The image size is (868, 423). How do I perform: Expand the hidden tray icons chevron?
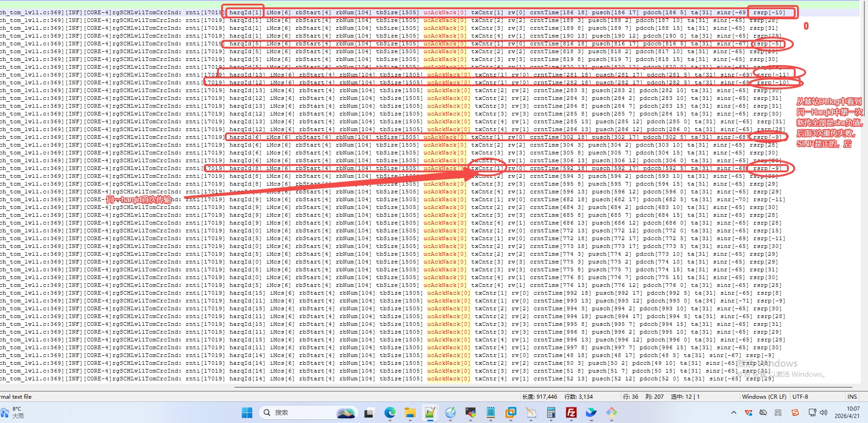(734, 412)
